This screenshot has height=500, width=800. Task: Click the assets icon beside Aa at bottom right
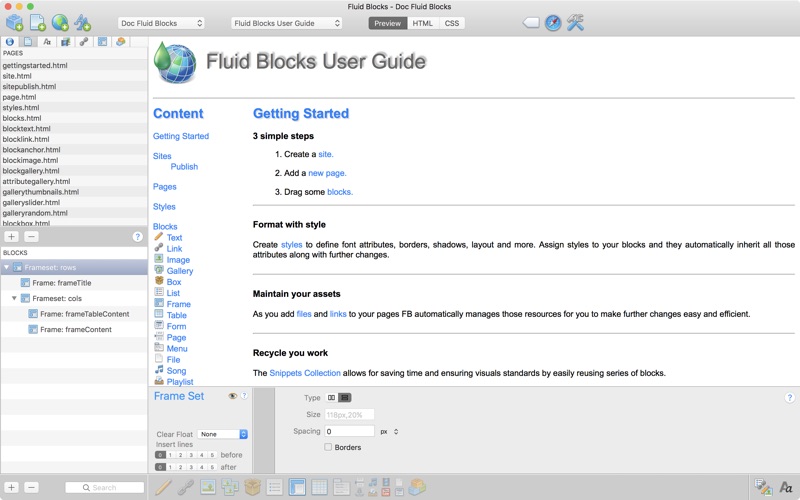[763, 487]
